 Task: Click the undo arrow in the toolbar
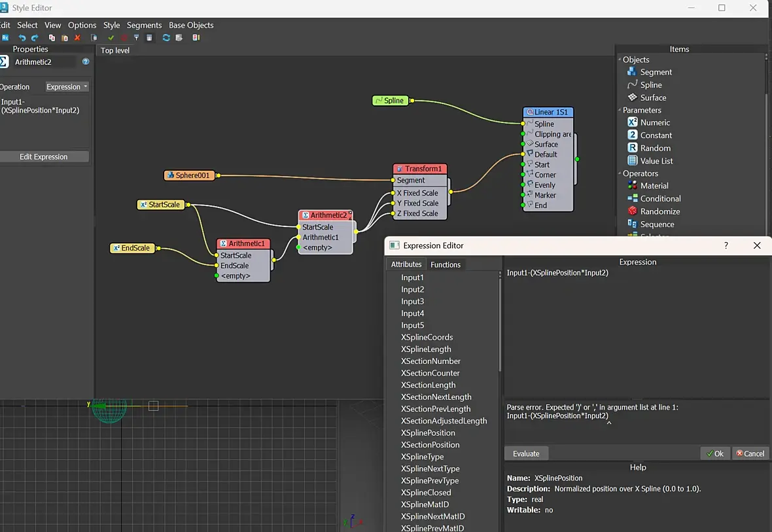pyautogui.click(x=22, y=38)
